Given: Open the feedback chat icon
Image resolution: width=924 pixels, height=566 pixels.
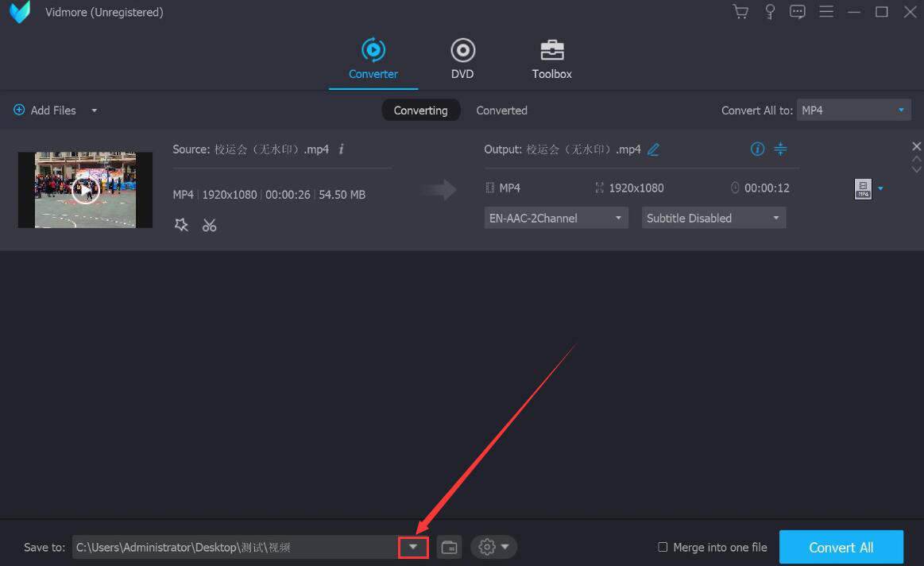Looking at the screenshot, I should (798, 12).
